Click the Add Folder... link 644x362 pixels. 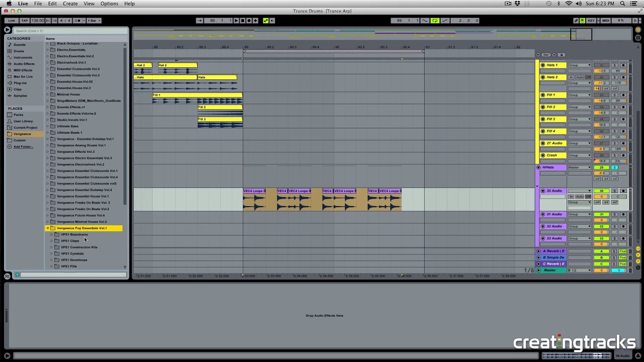pyautogui.click(x=23, y=147)
